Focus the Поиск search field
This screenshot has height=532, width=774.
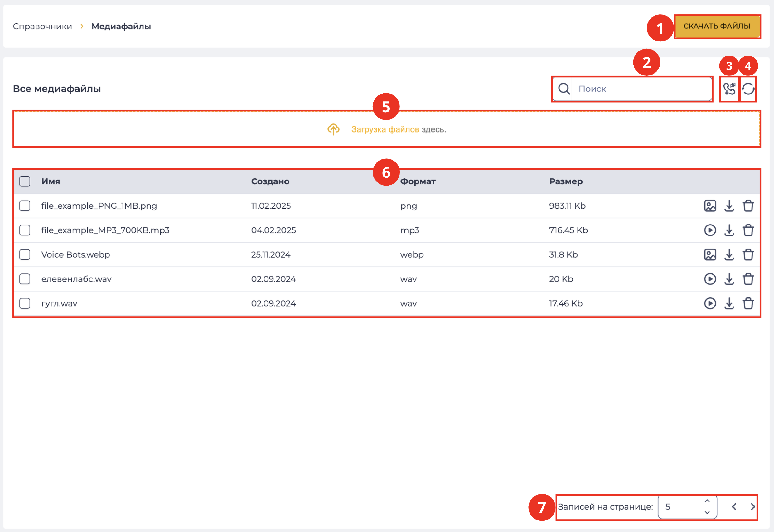pyautogui.click(x=632, y=89)
